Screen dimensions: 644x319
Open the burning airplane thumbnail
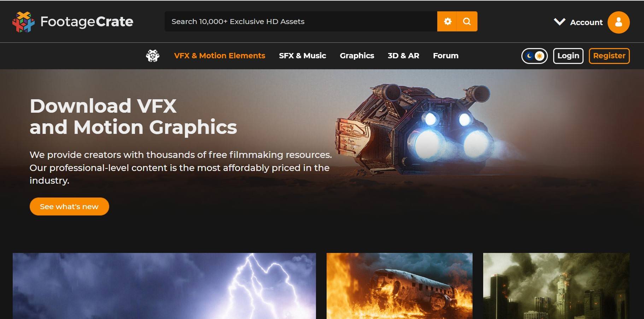tap(399, 286)
